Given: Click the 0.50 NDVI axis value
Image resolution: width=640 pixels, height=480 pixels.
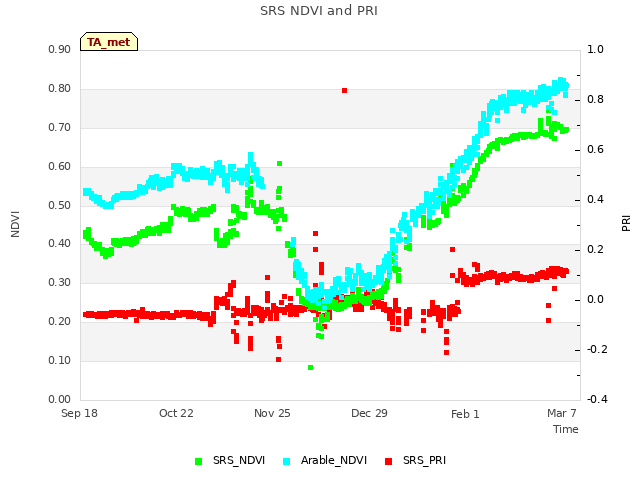Looking at the screenshot, I should point(60,205).
